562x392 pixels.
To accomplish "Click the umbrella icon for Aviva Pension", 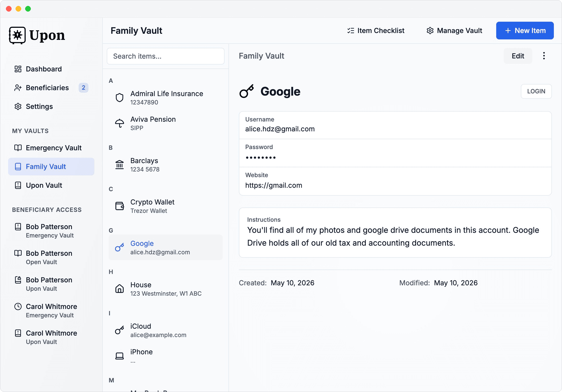I will click(x=120, y=123).
